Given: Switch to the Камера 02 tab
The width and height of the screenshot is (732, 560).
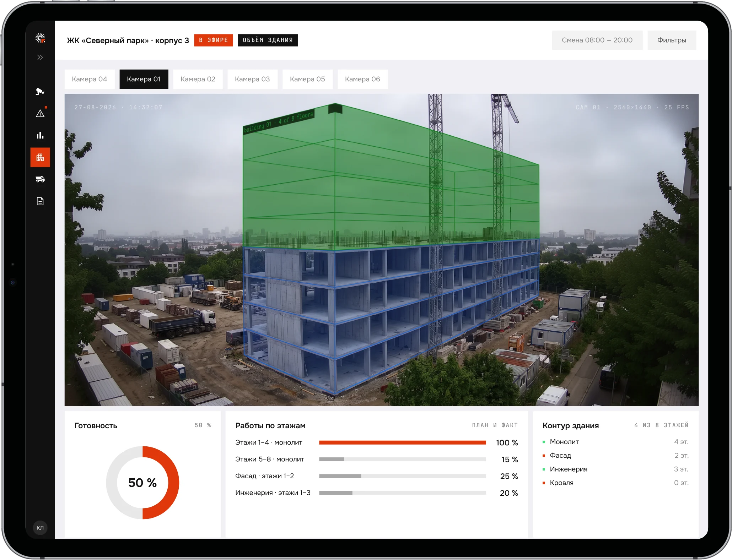Looking at the screenshot, I should click(198, 79).
